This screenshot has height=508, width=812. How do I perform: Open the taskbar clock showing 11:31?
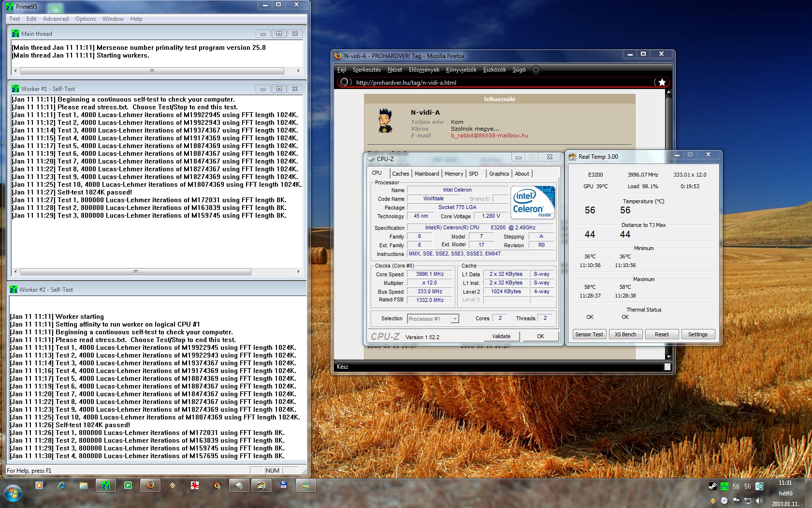coord(785,493)
